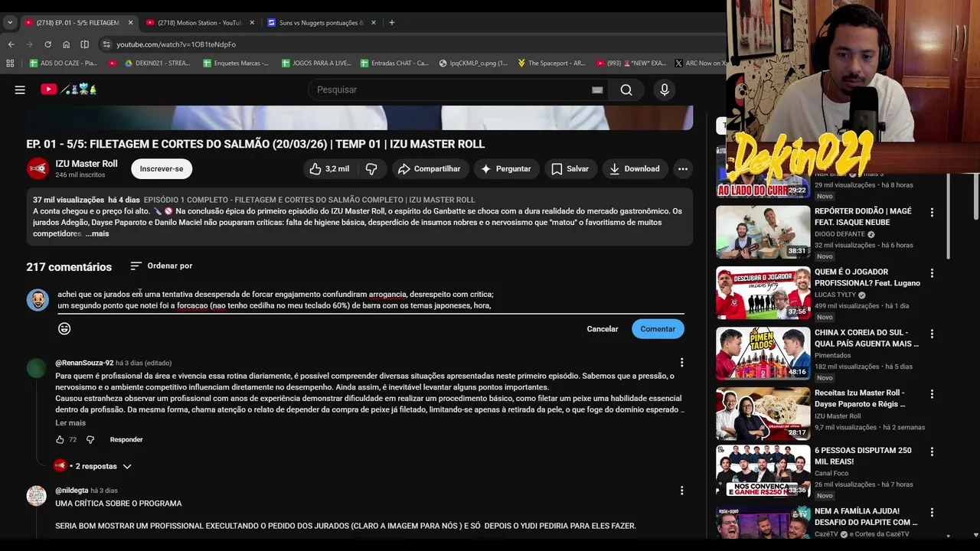This screenshot has height=551, width=980.
Task: Start voice search with microphone icon
Action: pyautogui.click(x=664, y=90)
